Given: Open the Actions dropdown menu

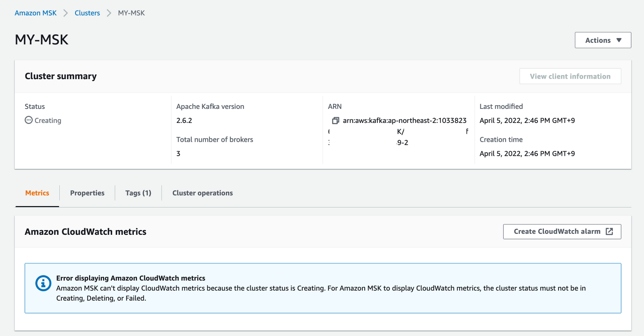Looking at the screenshot, I should (603, 40).
